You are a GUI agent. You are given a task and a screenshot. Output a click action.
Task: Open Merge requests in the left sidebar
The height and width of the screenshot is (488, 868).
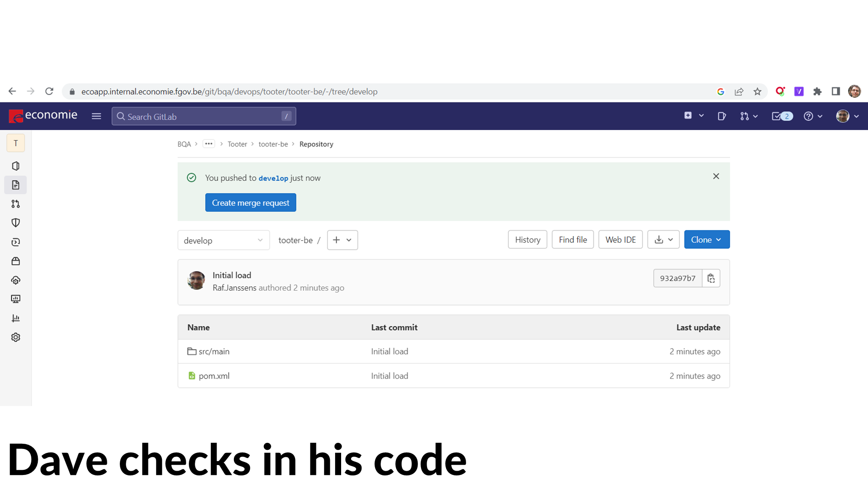point(16,204)
